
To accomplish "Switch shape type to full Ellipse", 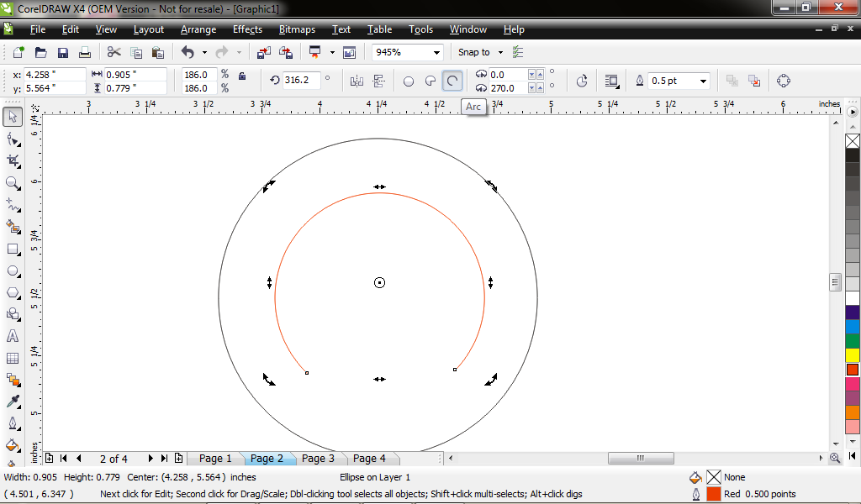I will coord(409,81).
